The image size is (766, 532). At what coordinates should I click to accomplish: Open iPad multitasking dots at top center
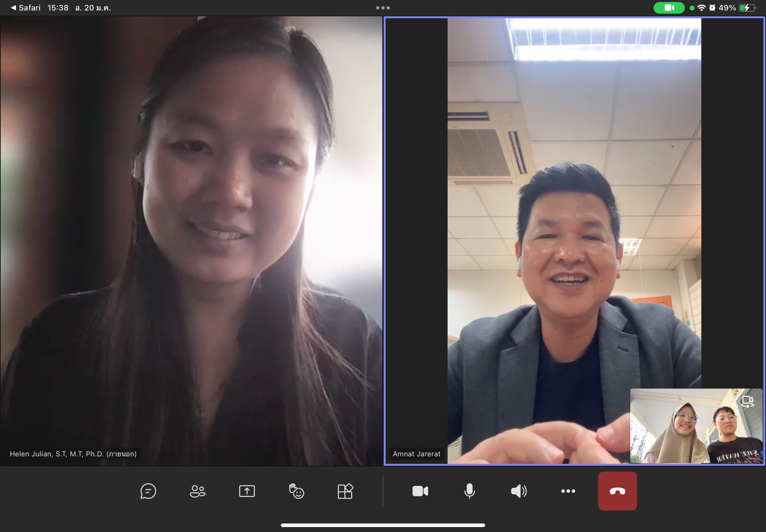(x=383, y=8)
